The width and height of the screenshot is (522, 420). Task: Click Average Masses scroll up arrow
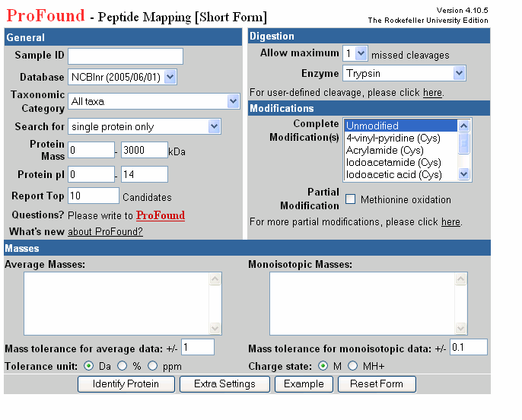pos(215,279)
